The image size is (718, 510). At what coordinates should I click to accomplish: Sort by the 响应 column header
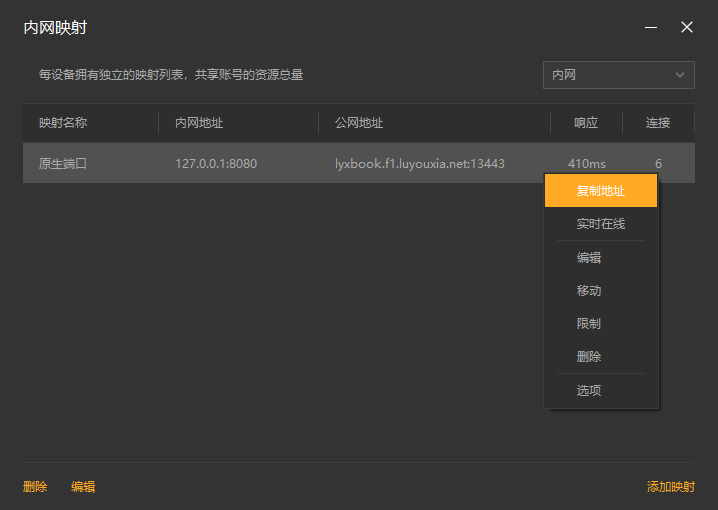[586, 123]
